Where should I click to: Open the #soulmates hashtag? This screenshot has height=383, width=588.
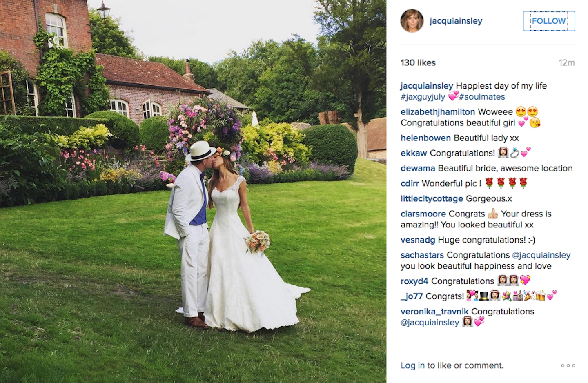pyautogui.click(x=482, y=97)
